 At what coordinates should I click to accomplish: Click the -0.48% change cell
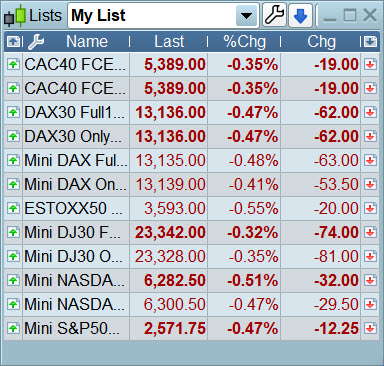[x=253, y=160]
